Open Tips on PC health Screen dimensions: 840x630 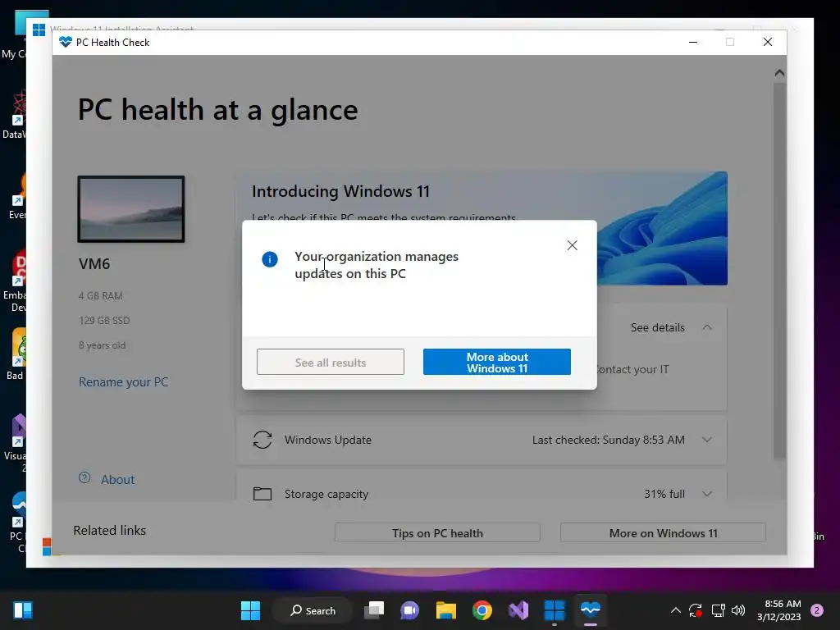[x=437, y=533]
